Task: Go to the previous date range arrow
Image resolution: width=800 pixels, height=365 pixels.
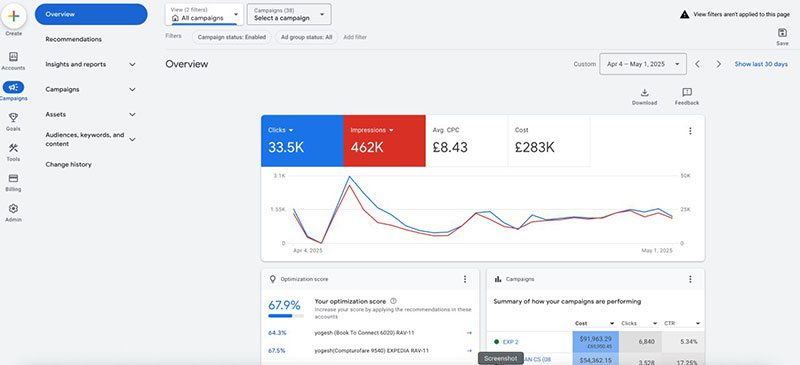Action: pyautogui.click(x=697, y=64)
